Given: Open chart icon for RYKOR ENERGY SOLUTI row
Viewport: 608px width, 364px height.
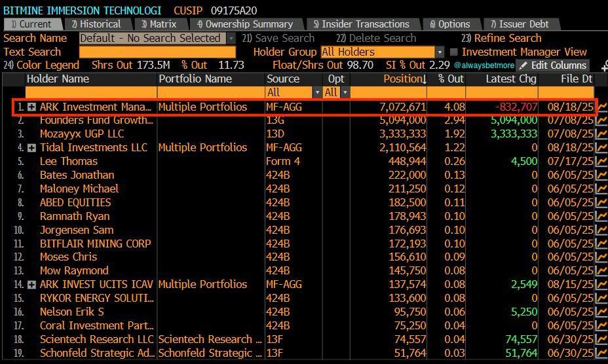Looking at the screenshot, I should (x=602, y=298).
